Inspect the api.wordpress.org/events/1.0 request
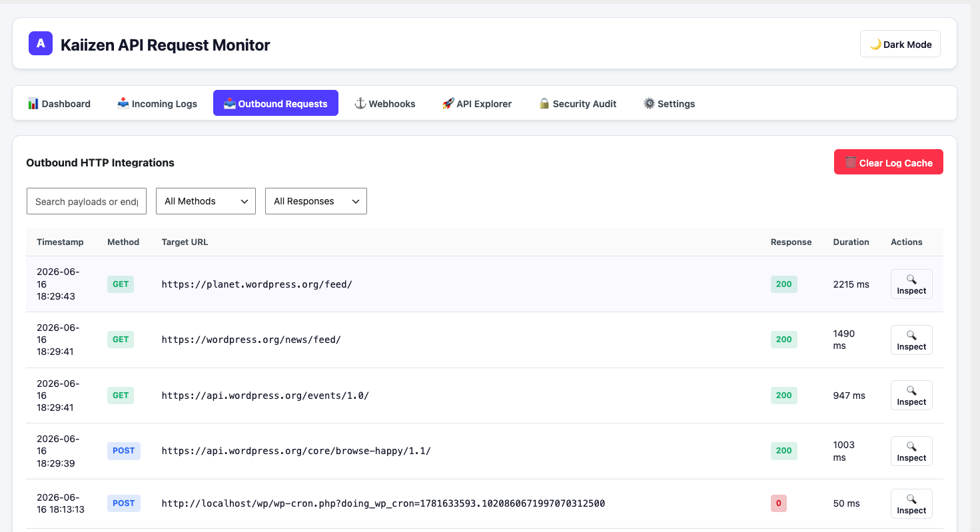 tap(911, 395)
